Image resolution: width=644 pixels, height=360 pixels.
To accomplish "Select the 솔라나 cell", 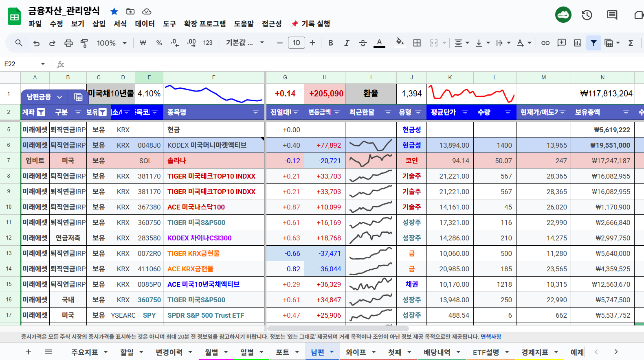I will pyautogui.click(x=214, y=161).
